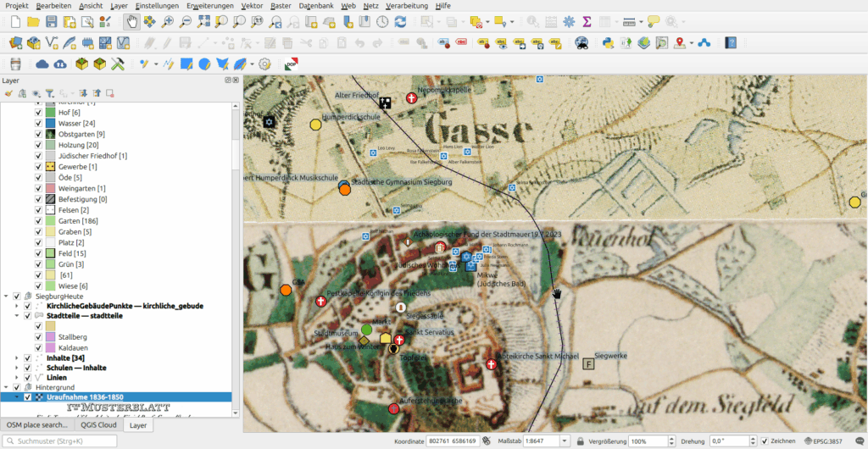Expand the Inhalte [34] layer

coord(16,358)
